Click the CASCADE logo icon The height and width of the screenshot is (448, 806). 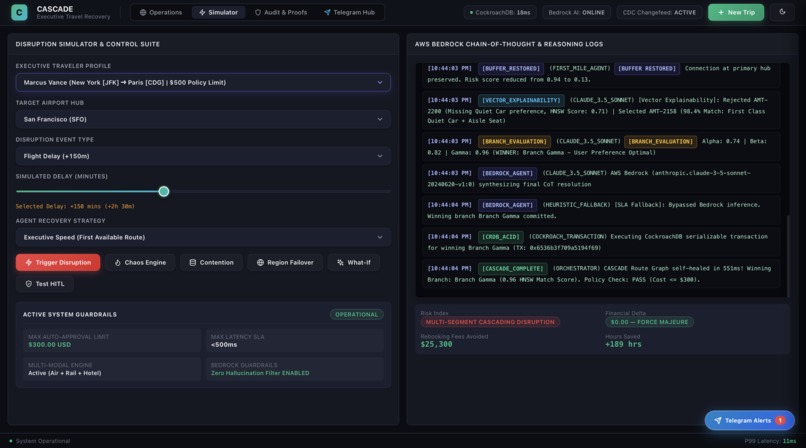pos(19,12)
